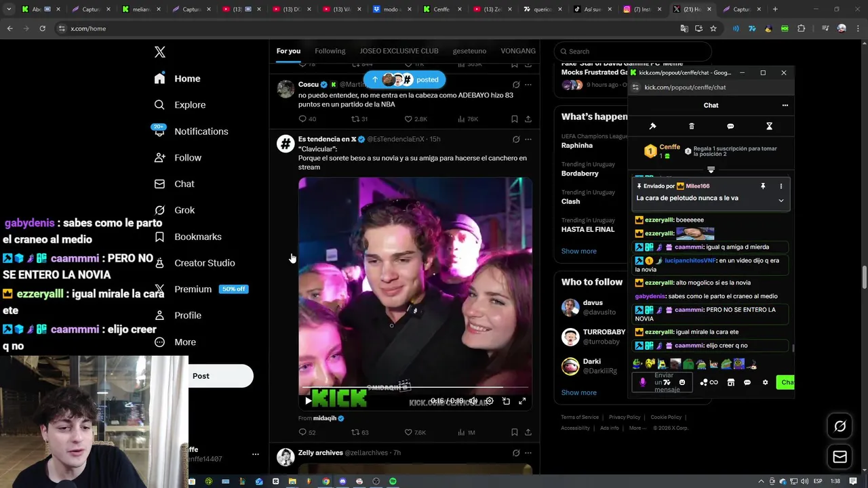The image size is (868, 488).
Task: Open the emoji picker in Kick chat
Action: pyautogui.click(x=682, y=382)
